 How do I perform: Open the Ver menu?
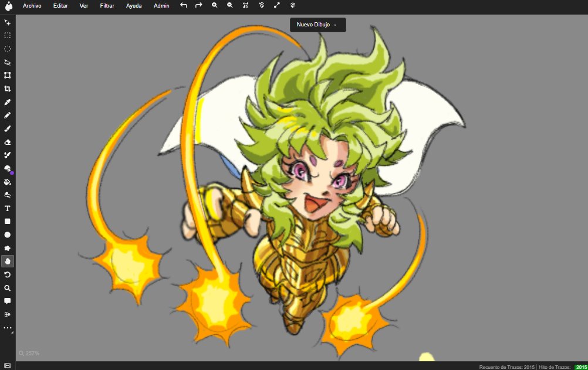point(84,6)
